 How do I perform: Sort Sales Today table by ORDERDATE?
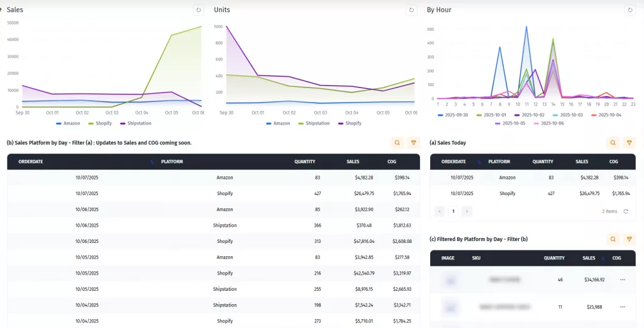click(479, 162)
